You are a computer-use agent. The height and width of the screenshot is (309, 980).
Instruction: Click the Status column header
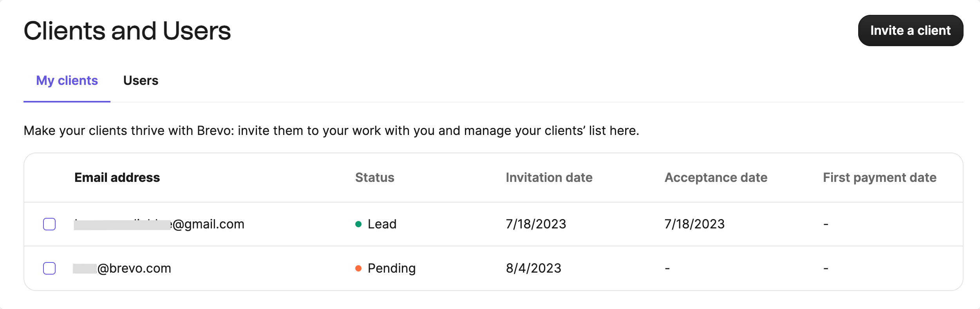[x=374, y=178]
